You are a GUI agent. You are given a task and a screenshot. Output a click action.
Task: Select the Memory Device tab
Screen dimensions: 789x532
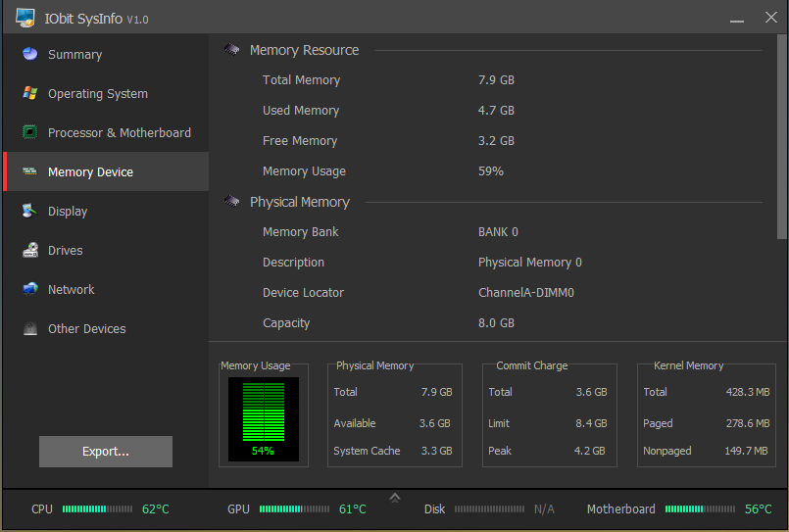[x=106, y=171]
